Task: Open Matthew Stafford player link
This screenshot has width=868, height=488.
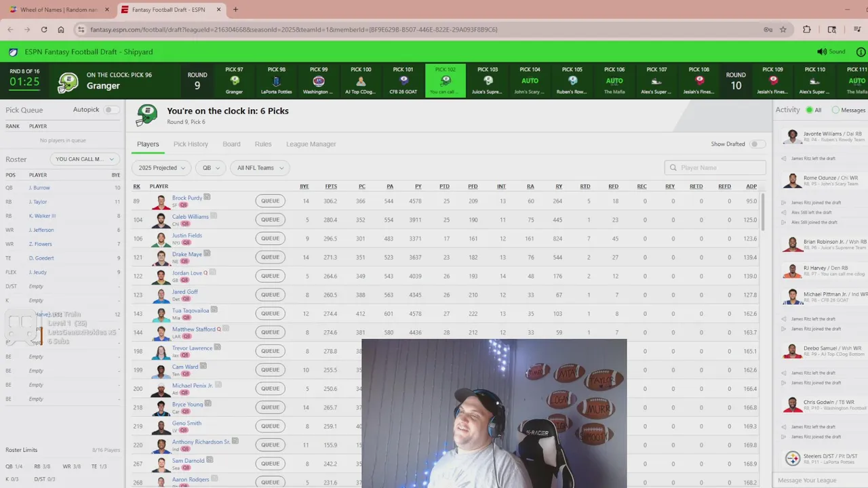Action: coord(194,329)
